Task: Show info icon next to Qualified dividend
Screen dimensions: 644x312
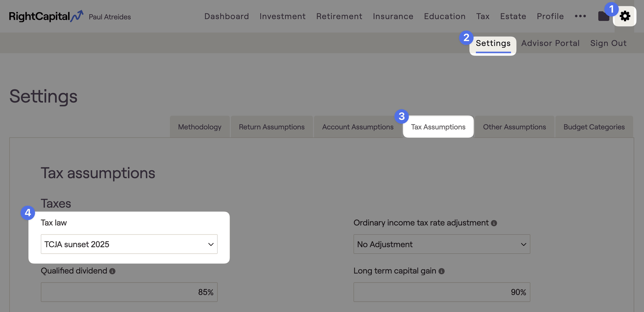Action: (112, 271)
